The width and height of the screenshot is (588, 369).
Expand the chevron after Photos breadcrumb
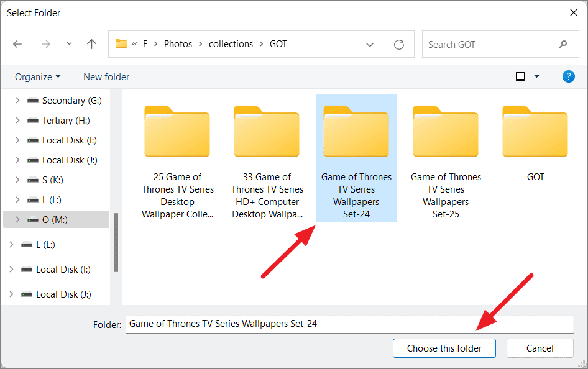(x=201, y=44)
